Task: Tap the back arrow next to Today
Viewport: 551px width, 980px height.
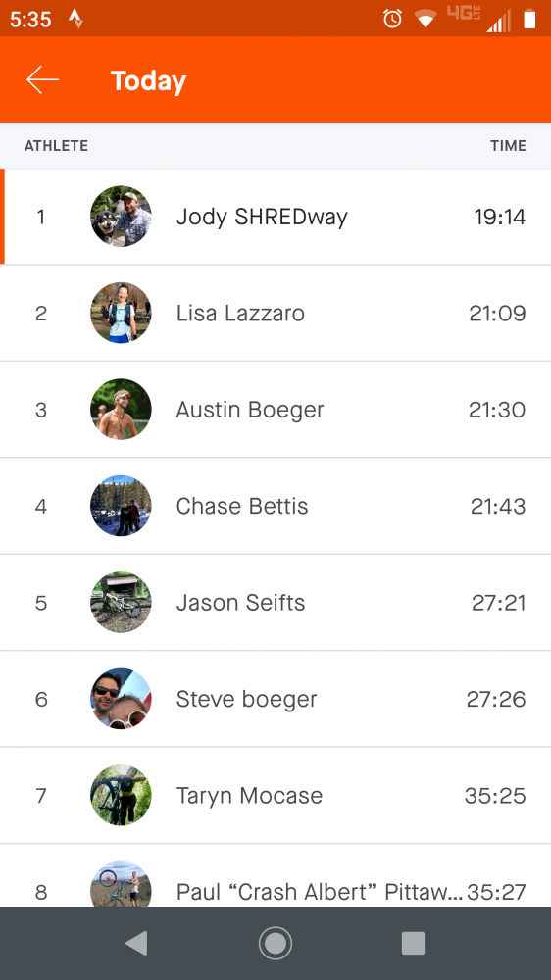Action: point(42,80)
